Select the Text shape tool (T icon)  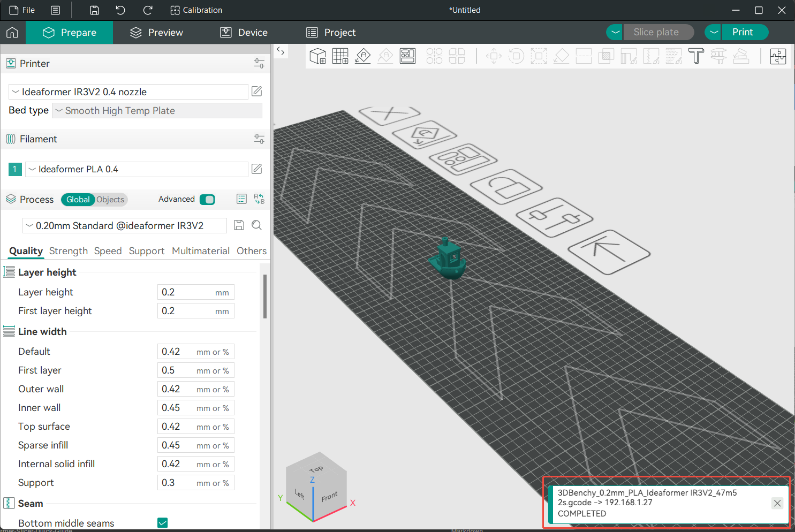(x=696, y=56)
